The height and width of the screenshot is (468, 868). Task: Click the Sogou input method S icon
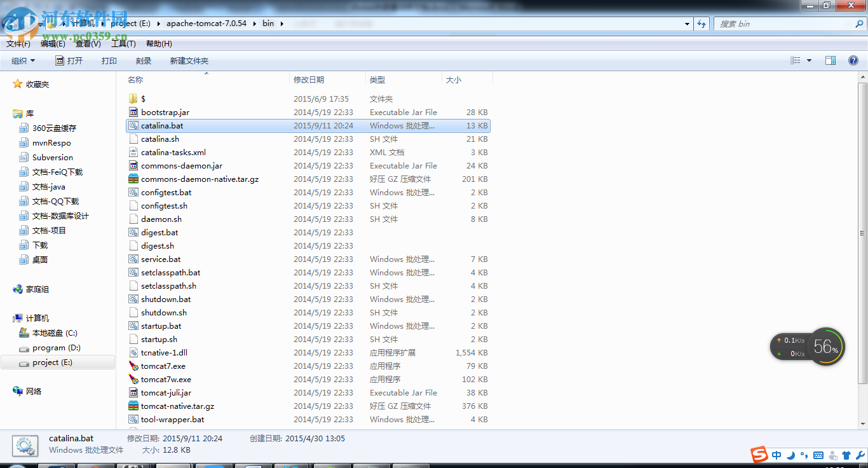pos(759,455)
